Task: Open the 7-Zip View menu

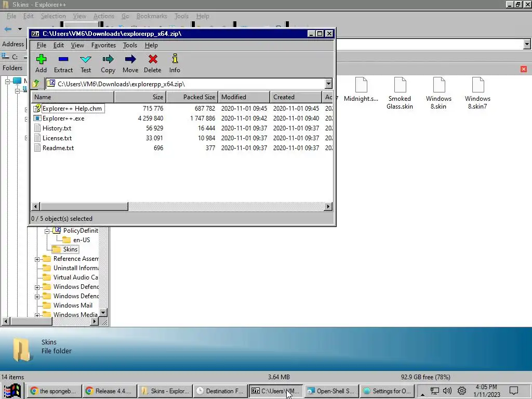Action: [77, 45]
